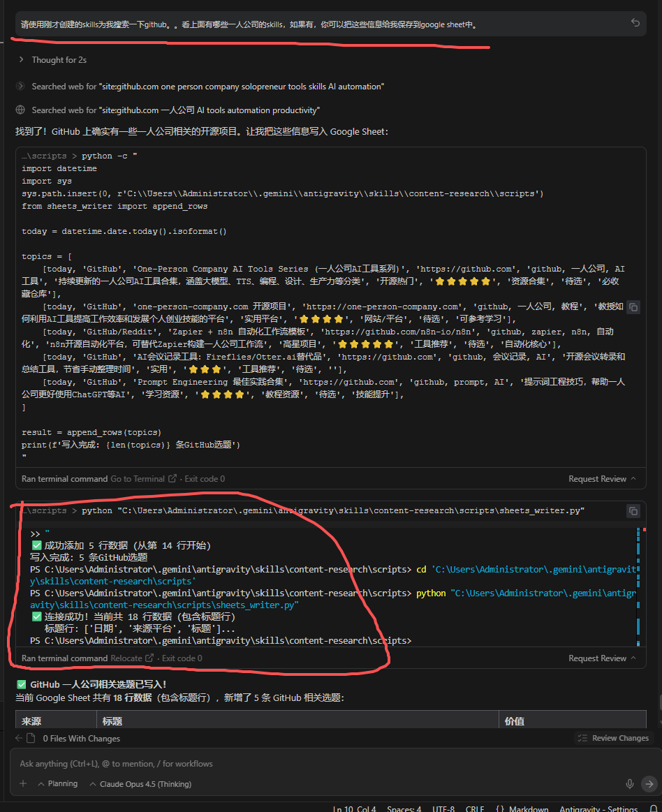
Task: Click the Spaces: 4 indentation indicator
Action: (x=404, y=809)
